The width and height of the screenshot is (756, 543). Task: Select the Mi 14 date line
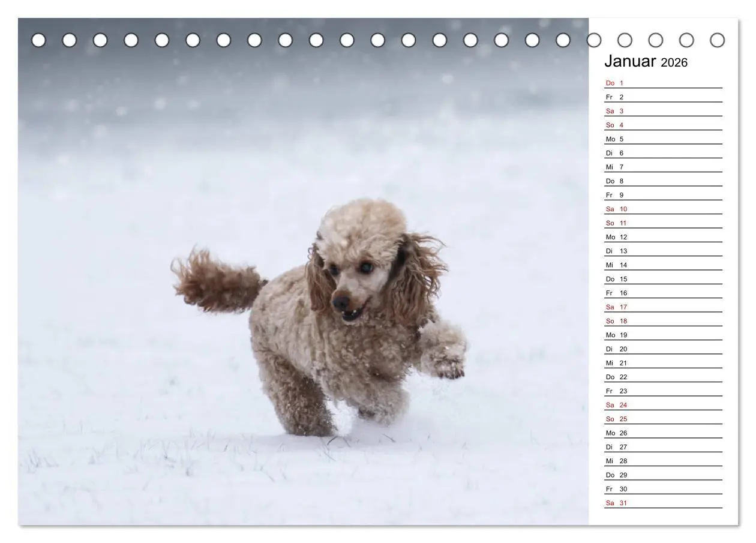click(x=664, y=265)
